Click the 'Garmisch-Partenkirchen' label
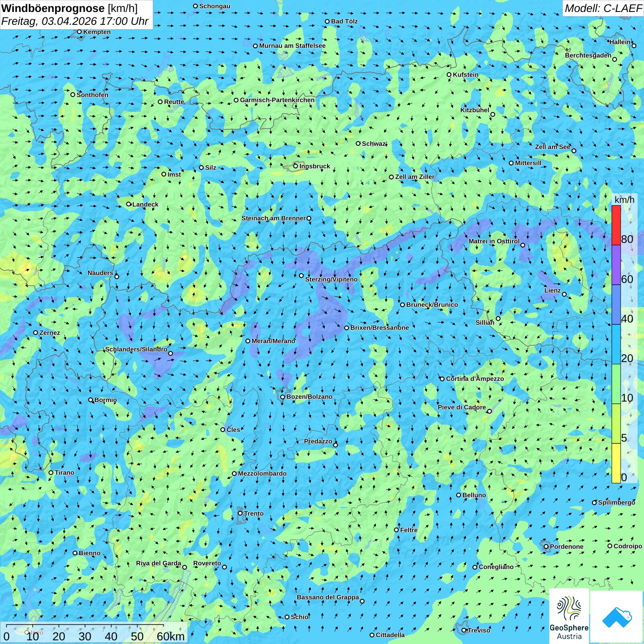 [x=277, y=100]
